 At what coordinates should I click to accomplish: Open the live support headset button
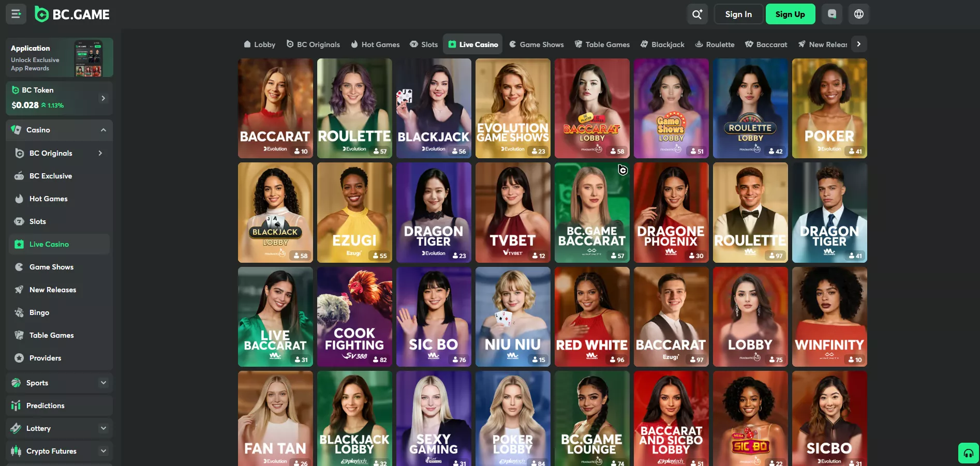[969, 453]
